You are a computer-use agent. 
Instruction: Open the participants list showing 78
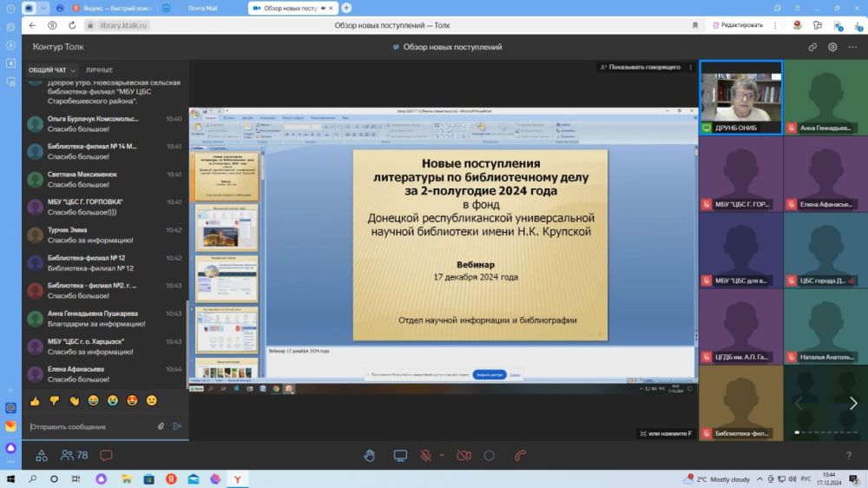(75, 455)
